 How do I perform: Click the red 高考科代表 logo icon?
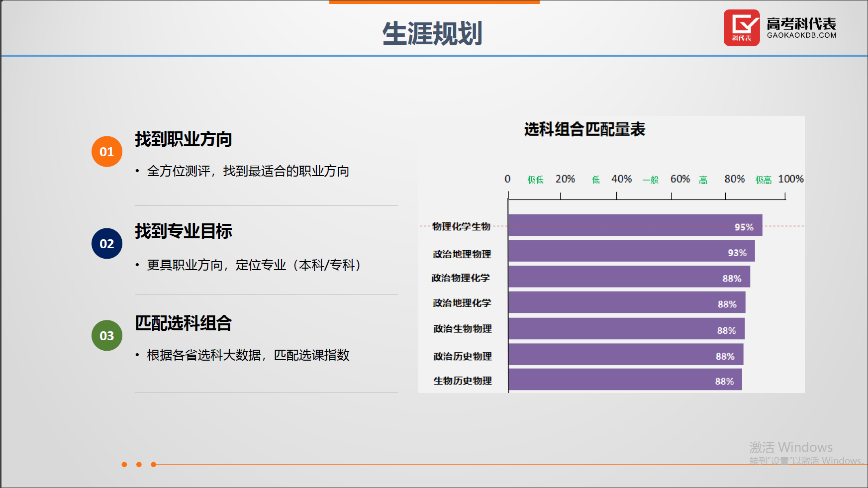tap(741, 28)
